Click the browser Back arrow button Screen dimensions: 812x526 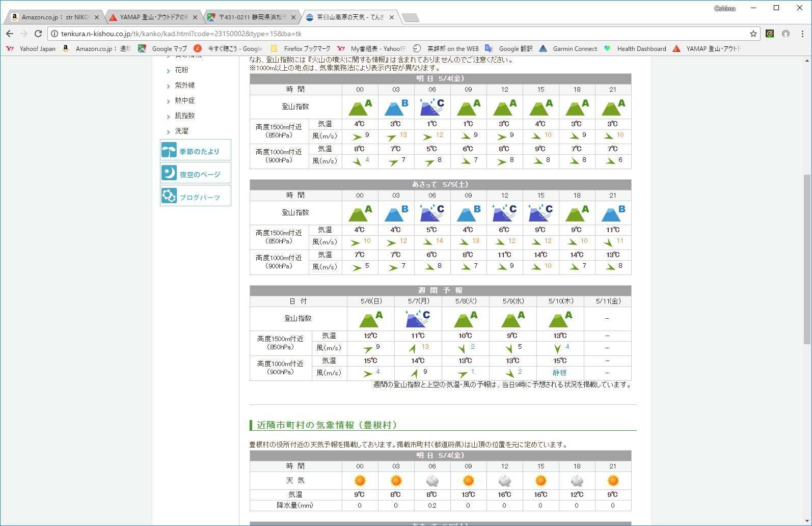pyautogui.click(x=10, y=34)
